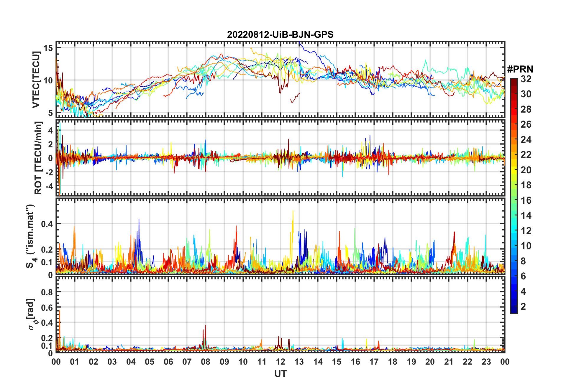Select UT axis hour label 15
The width and height of the screenshot is (561, 392).
tap(337, 362)
